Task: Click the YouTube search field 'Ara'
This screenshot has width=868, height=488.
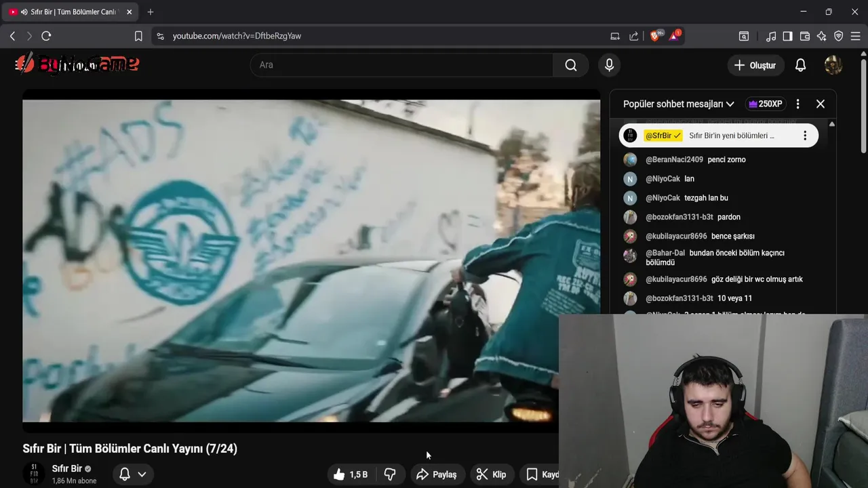Action: point(401,65)
